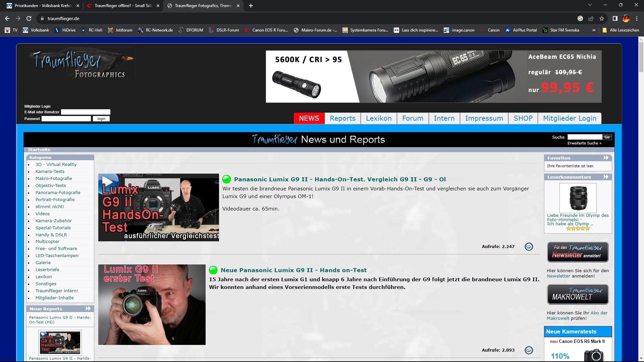This screenshot has width=644, height=362.
Task: Expand the Neue Reports panel via its double-arrow
Action: click(x=88, y=308)
